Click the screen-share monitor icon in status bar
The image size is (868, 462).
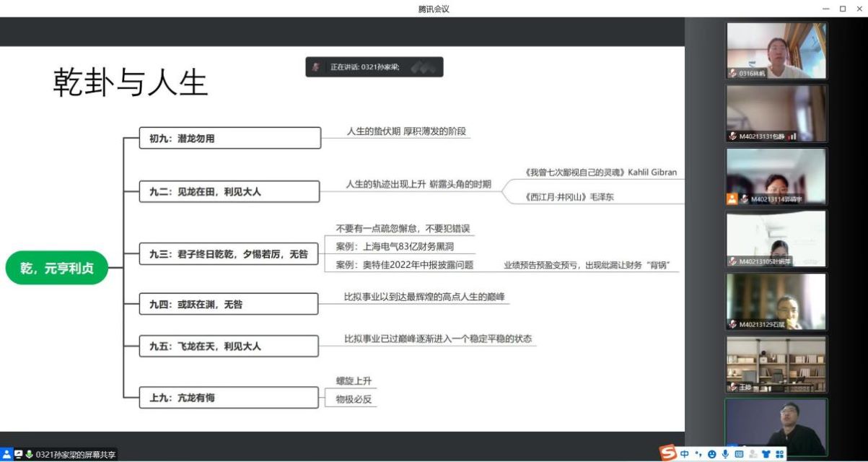tap(19, 454)
